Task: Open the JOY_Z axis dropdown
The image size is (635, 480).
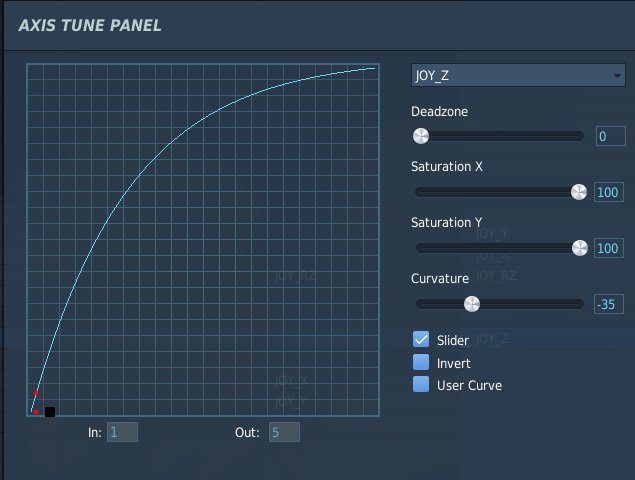Action: pyautogui.click(x=518, y=75)
